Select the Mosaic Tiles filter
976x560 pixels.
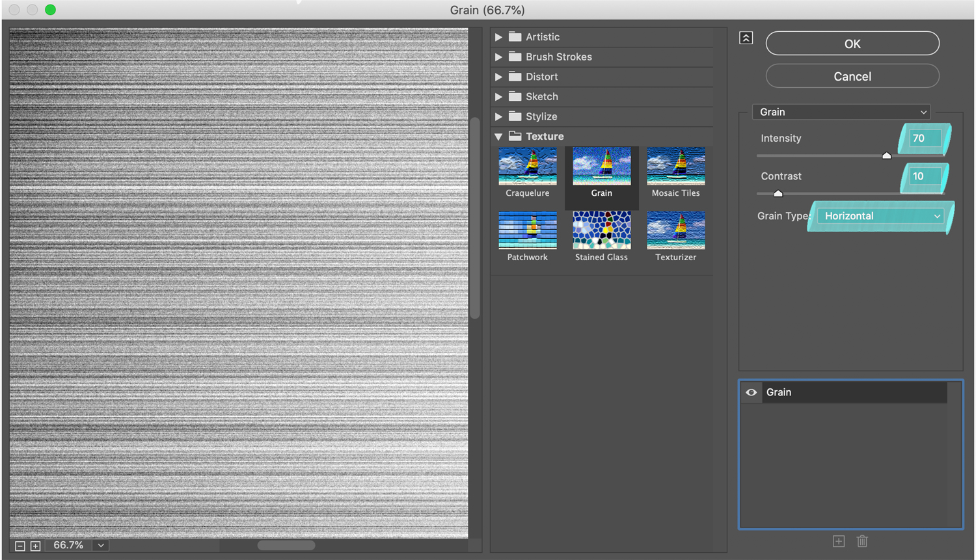click(x=675, y=166)
